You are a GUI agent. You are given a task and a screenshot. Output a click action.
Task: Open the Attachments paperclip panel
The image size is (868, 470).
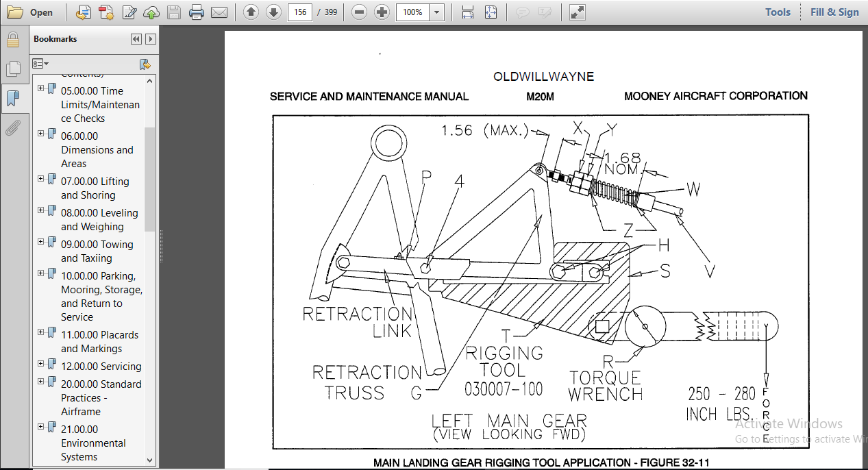pyautogui.click(x=13, y=128)
